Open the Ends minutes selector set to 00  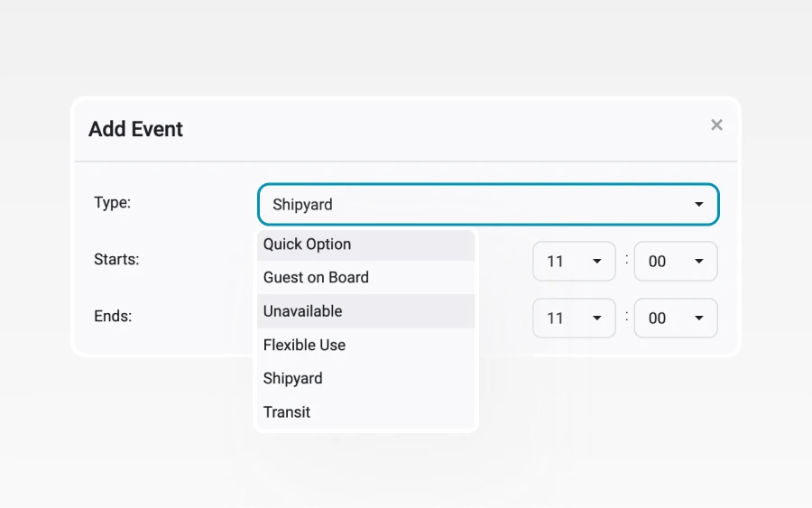[676, 318]
